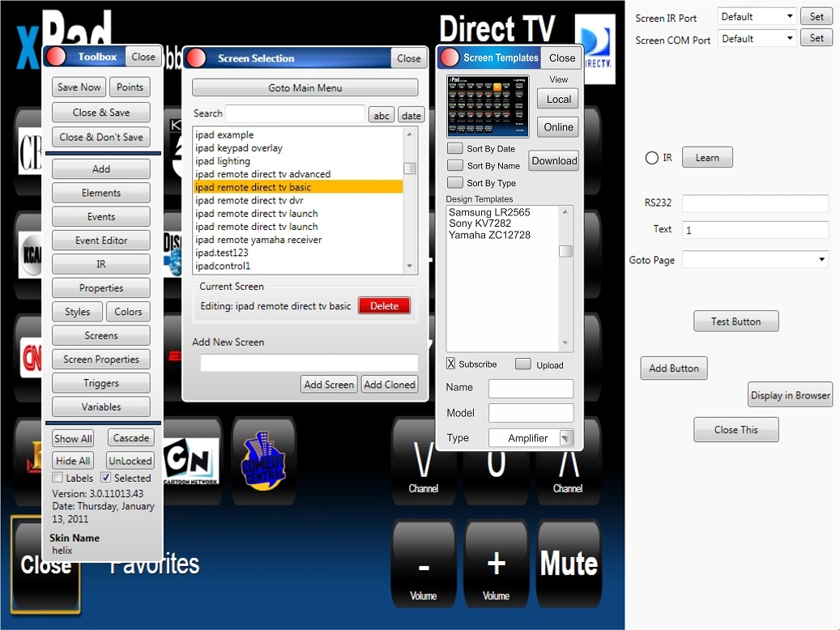Click the red orb in Screen Selection header

(x=196, y=57)
